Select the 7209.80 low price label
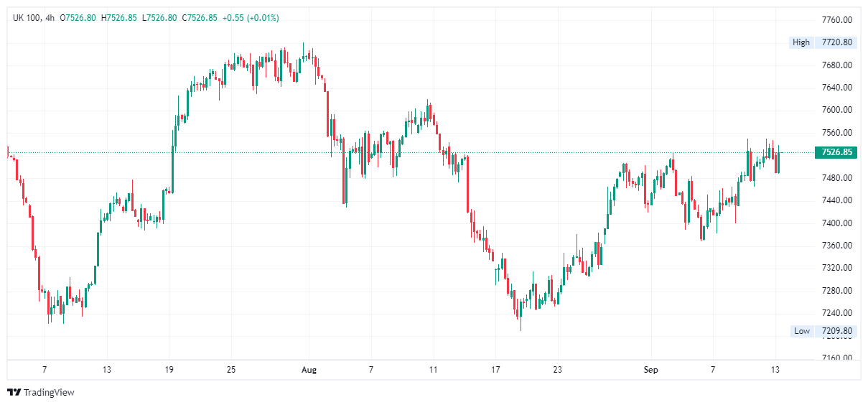Viewport: 868px width, 405px height. point(836,331)
